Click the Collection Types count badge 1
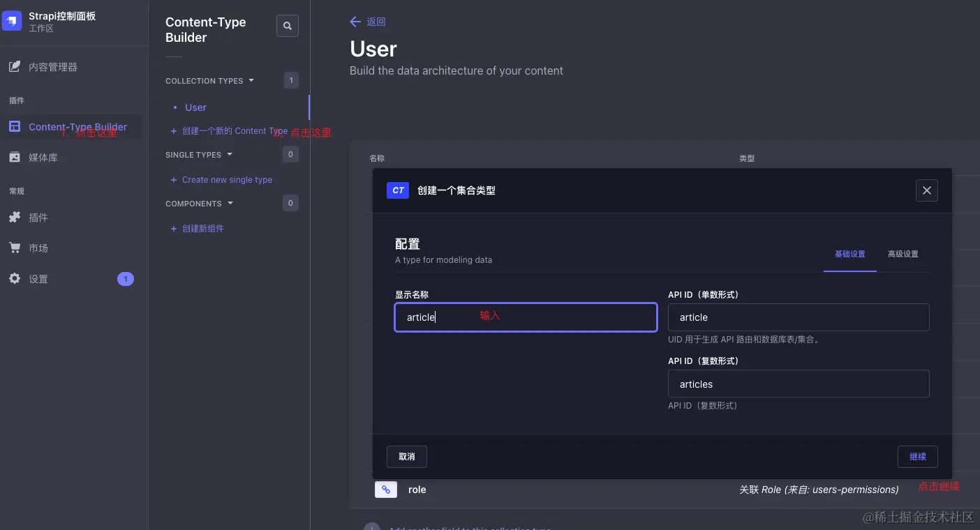Screen dimensions: 980x530 (291, 81)
